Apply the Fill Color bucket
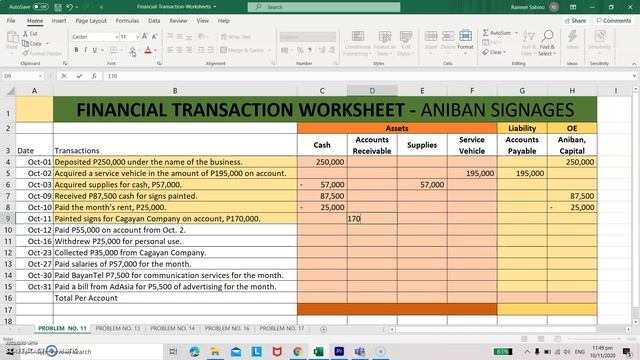Screen dimensions: 640x360 (x=133, y=51)
